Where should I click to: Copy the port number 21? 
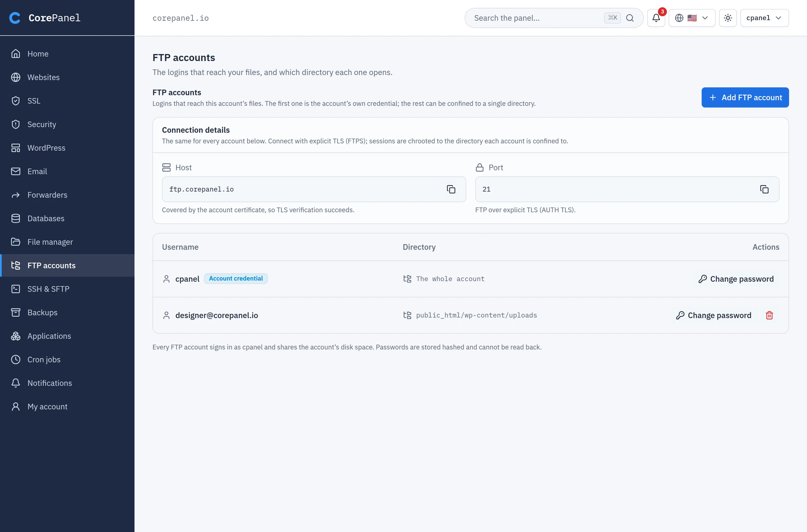(x=764, y=189)
